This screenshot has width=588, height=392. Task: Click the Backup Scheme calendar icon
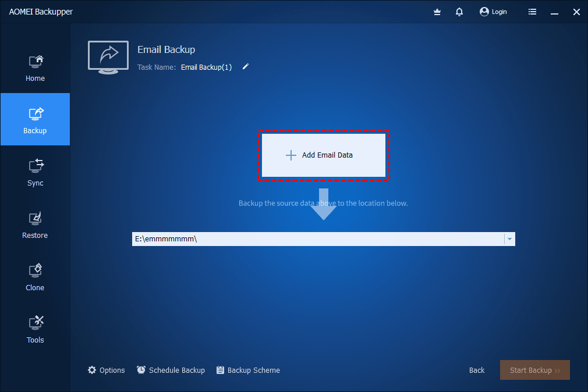point(220,370)
